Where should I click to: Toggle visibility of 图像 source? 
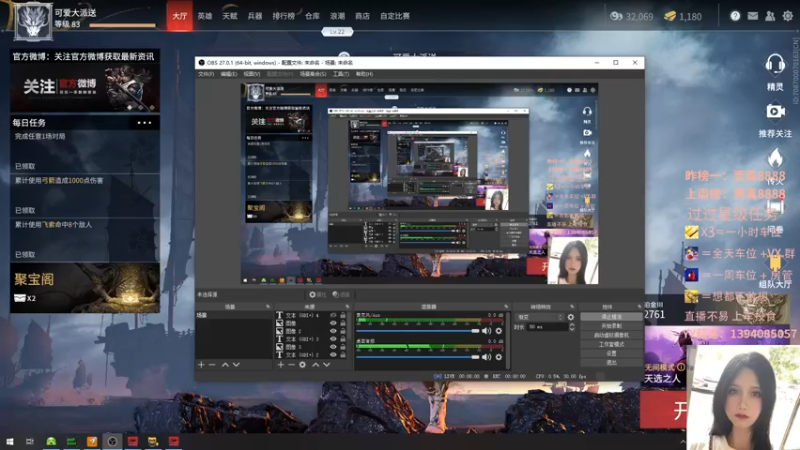(x=333, y=323)
